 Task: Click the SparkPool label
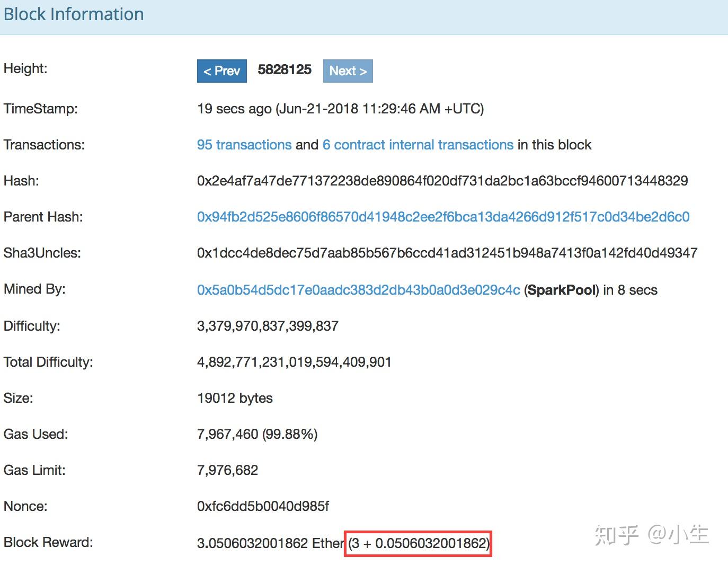point(562,290)
